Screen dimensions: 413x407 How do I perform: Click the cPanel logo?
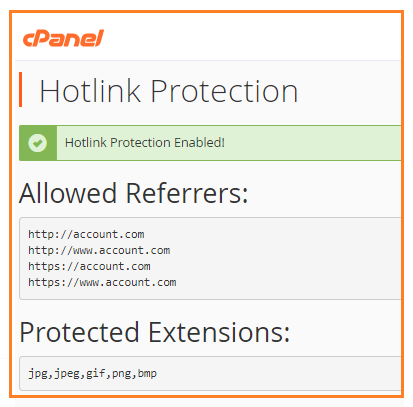[x=63, y=38]
